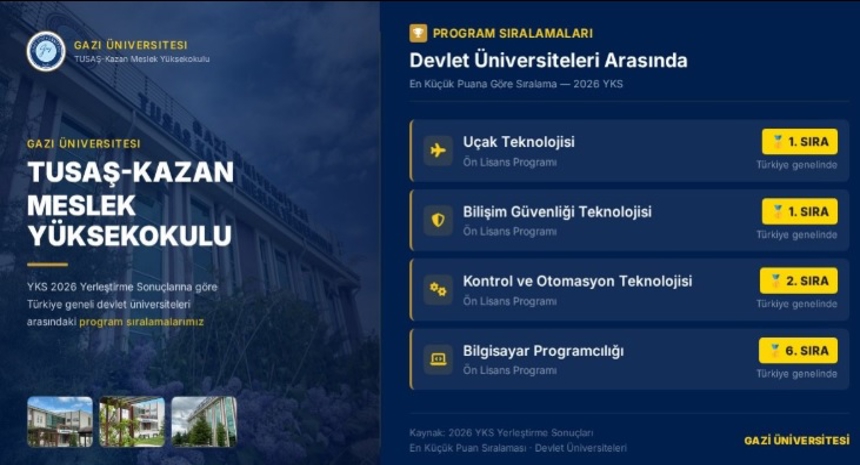Click the highlighted 'program sıralamalarımız' text
The height and width of the screenshot is (465, 860).
(x=142, y=322)
